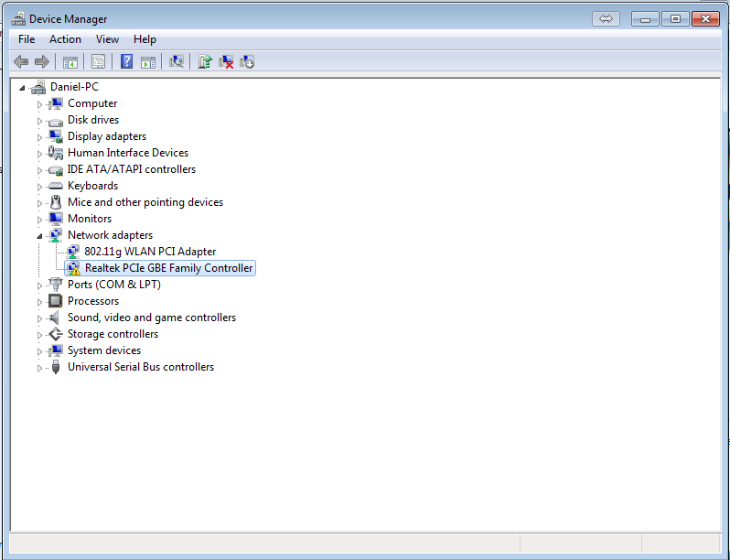Select 802.11g WLAN PCI Adapter entry
The image size is (730, 560).
(x=150, y=252)
